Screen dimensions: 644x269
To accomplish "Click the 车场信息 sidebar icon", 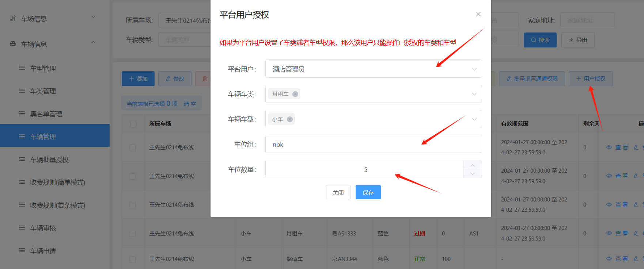I will (13, 18).
